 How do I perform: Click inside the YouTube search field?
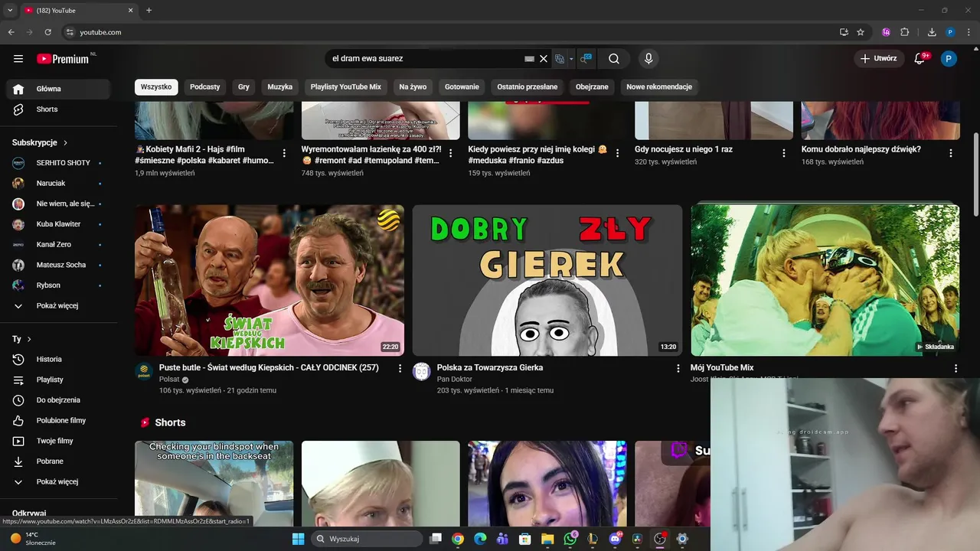tap(425, 58)
